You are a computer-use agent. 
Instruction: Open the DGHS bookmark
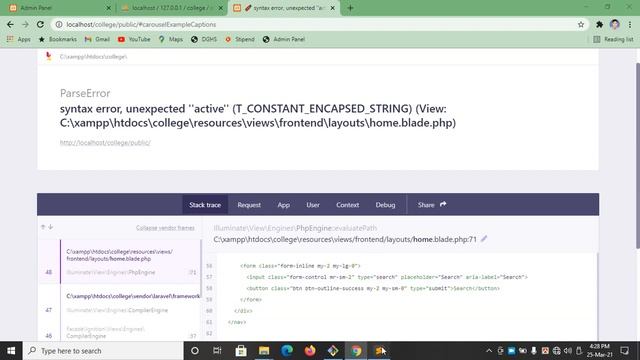(x=204, y=39)
